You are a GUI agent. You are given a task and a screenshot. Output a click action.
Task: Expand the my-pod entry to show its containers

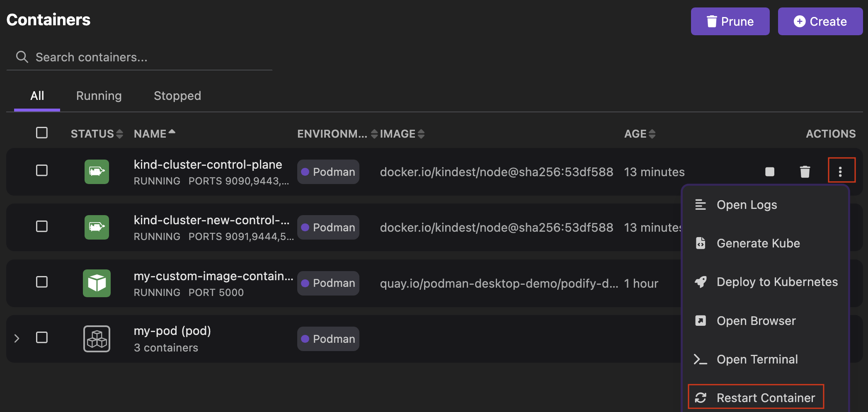point(17,338)
